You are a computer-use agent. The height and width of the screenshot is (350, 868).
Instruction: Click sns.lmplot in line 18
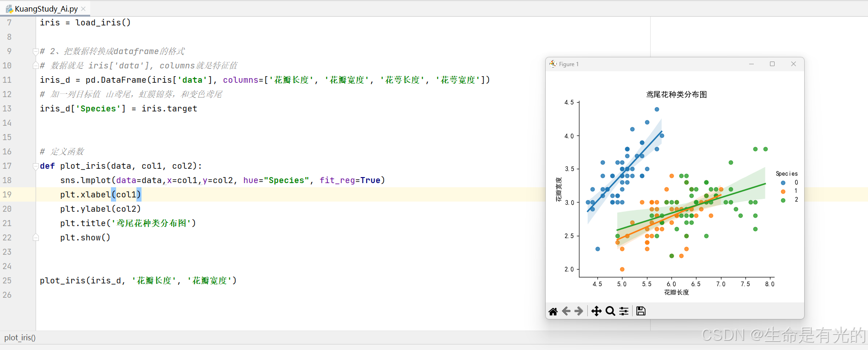click(86, 180)
